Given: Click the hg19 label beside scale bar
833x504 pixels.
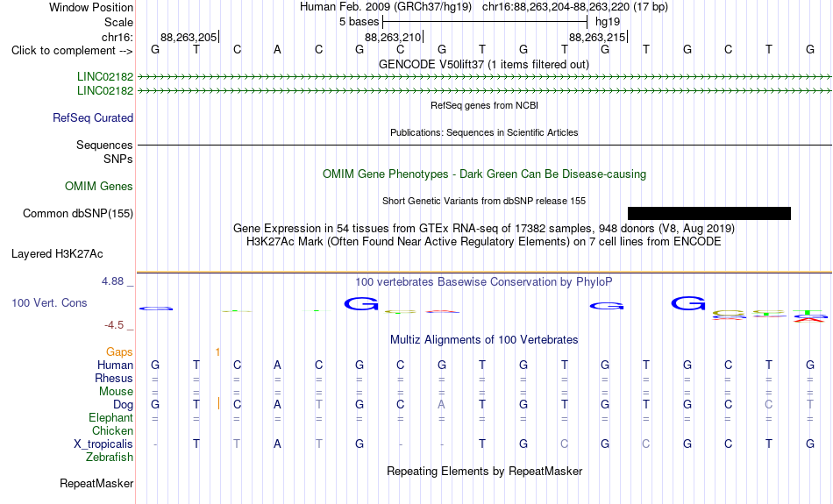Looking at the screenshot, I should coord(608,22).
